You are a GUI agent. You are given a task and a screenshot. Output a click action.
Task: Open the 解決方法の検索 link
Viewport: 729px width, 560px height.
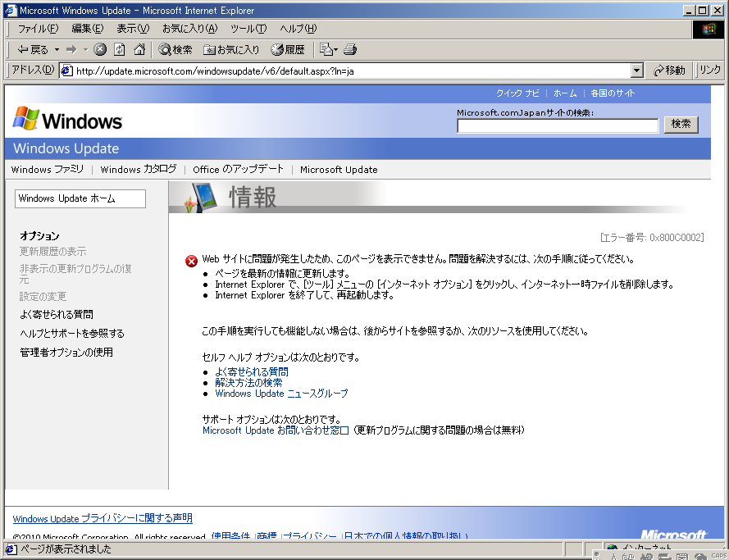tap(248, 383)
